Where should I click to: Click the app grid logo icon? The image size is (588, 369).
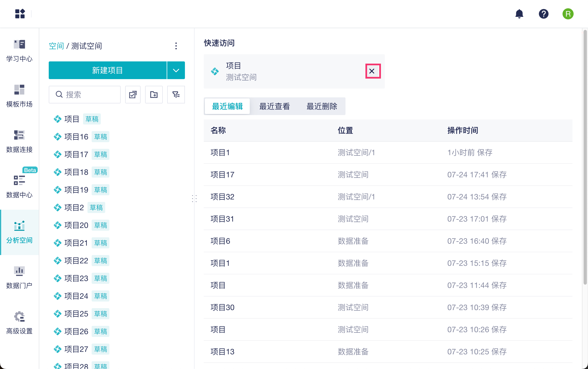click(20, 14)
